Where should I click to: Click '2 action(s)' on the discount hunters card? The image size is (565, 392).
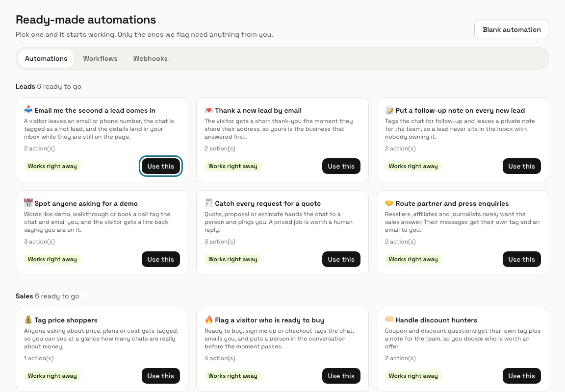(x=400, y=358)
